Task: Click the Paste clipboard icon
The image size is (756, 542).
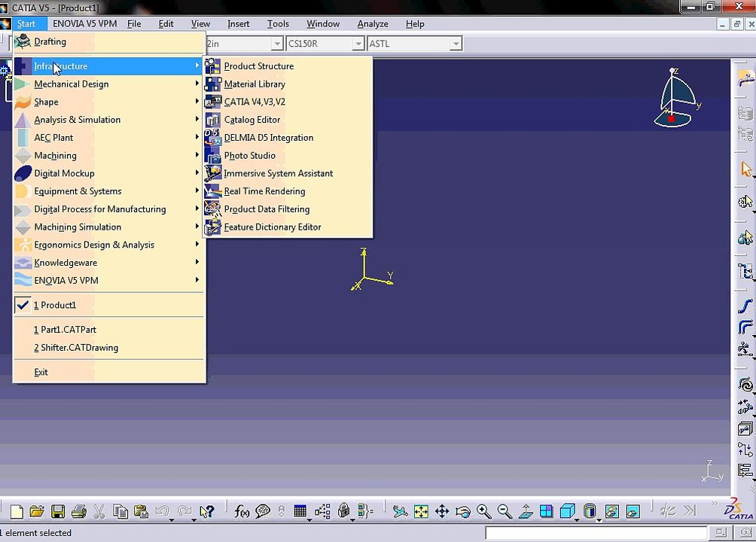Action: (141, 511)
